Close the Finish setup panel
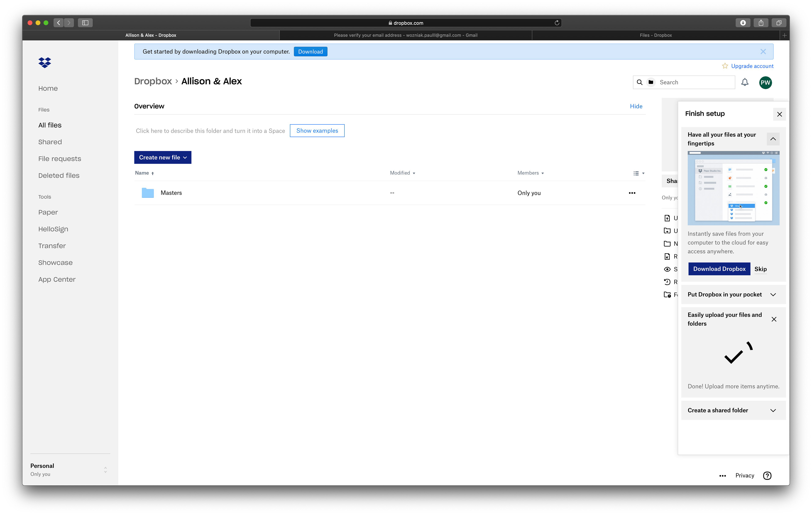The height and width of the screenshot is (515, 812). [x=779, y=114]
